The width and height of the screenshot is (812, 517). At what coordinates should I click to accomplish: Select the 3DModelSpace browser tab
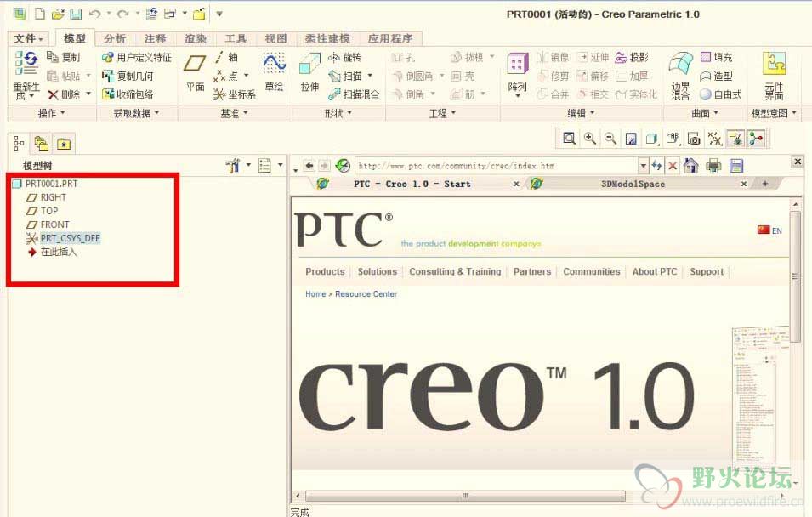point(633,184)
